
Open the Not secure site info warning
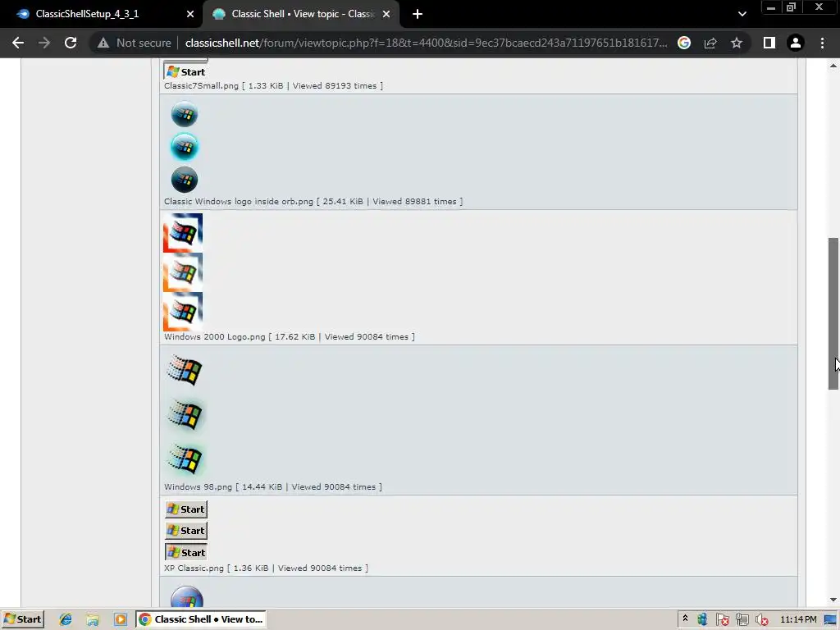(134, 43)
